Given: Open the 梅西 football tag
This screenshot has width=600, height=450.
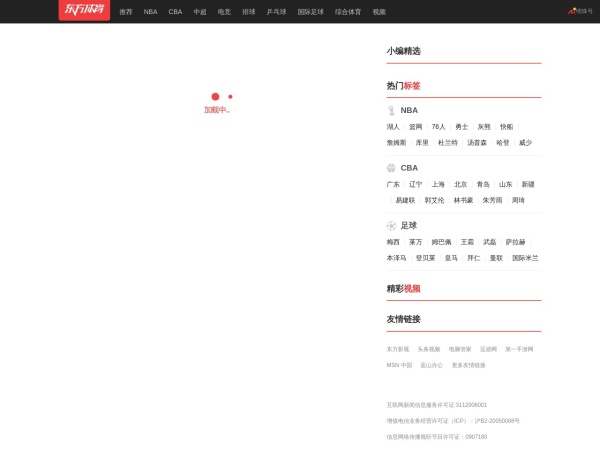Looking at the screenshot, I should [393, 242].
